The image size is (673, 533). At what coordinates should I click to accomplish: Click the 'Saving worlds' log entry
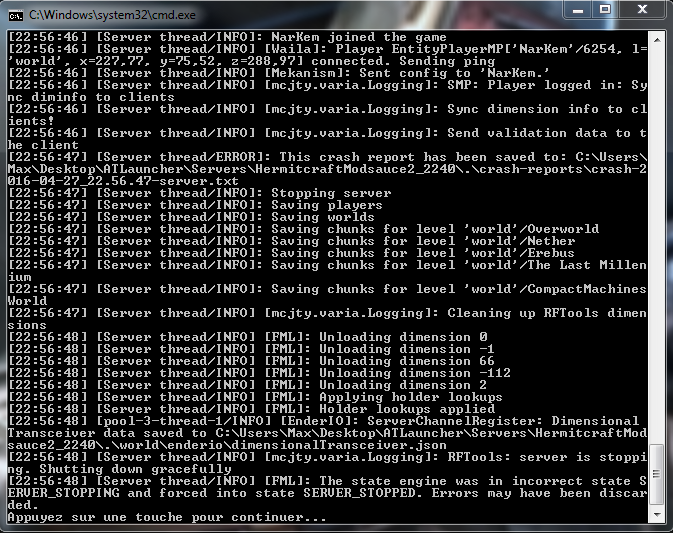(191, 217)
